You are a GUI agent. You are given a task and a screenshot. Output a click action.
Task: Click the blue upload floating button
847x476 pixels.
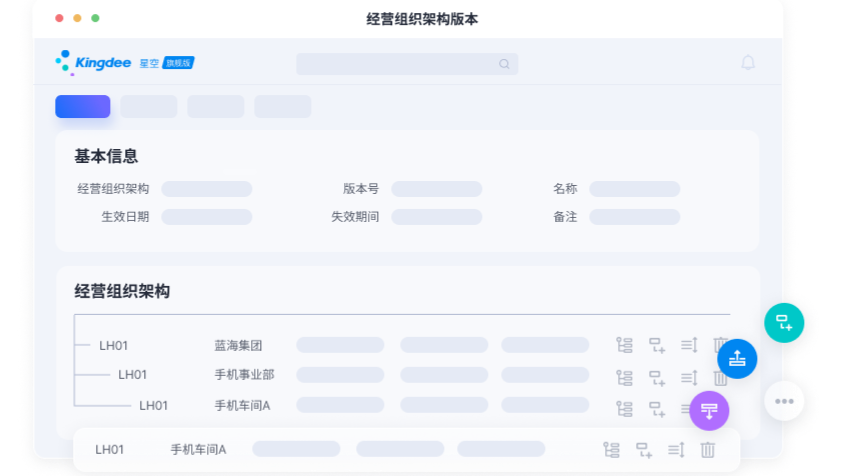[737, 359]
